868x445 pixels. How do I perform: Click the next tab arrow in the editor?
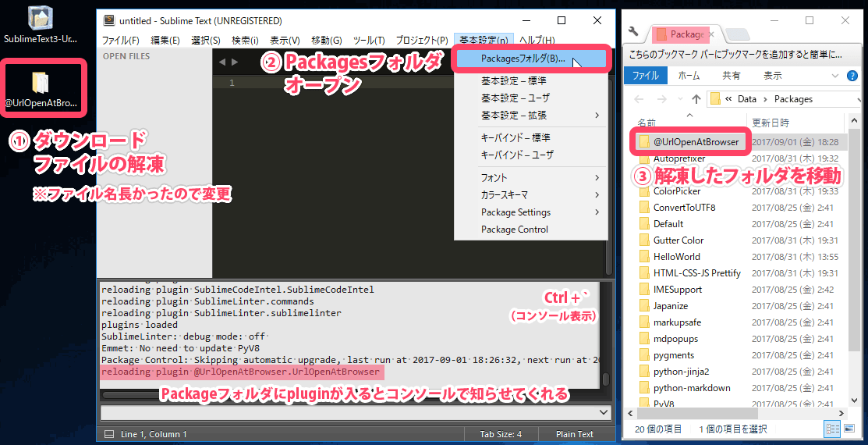[x=235, y=62]
